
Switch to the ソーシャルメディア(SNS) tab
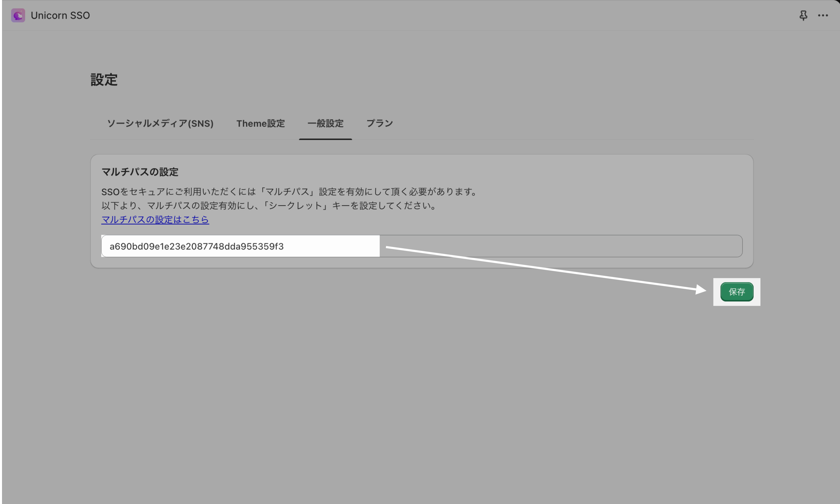[x=160, y=123]
